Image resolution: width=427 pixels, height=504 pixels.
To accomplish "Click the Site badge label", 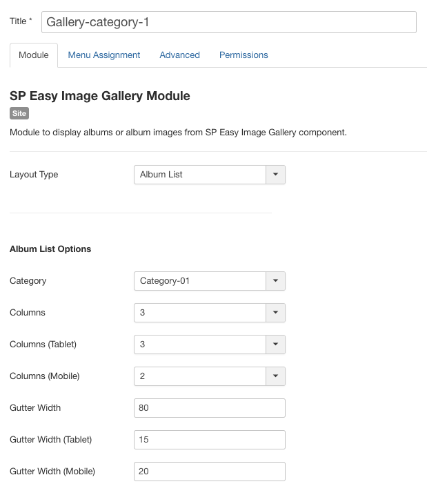I will [19, 113].
